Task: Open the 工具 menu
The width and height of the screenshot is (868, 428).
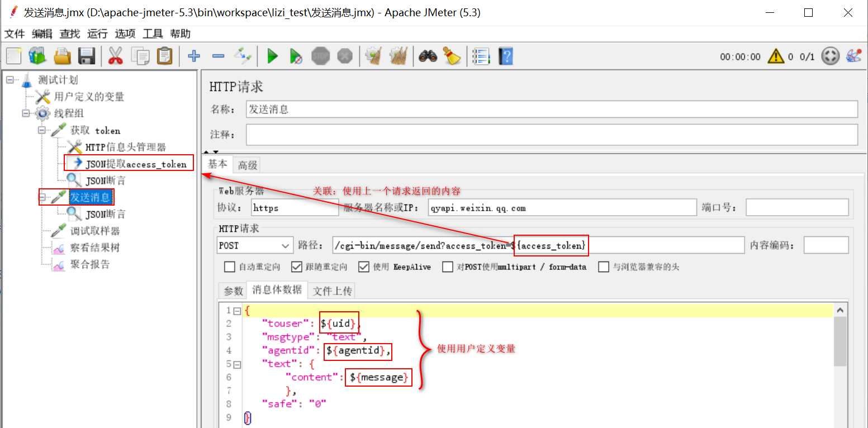Action: coord(153,34)
